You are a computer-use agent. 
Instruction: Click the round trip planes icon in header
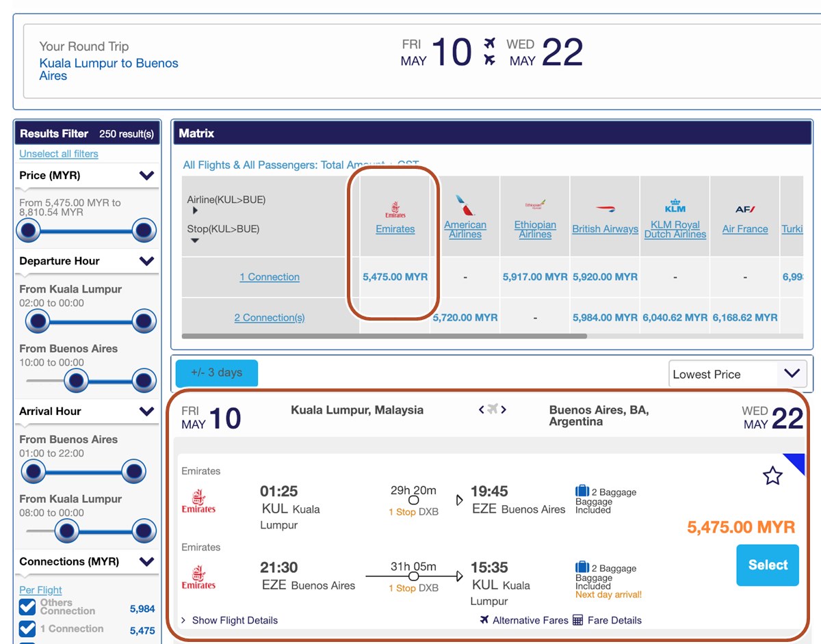[x=489, y=52]
